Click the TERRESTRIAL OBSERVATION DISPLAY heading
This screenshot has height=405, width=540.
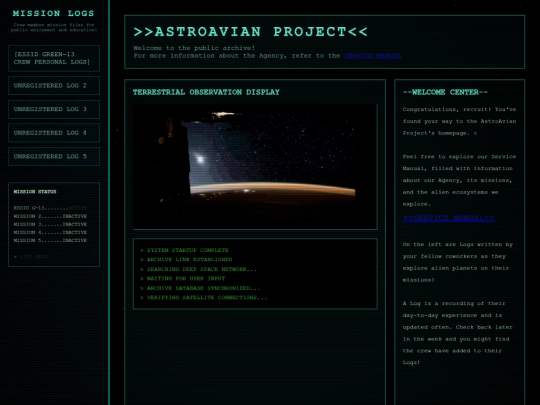pyautogui.click(x=206, y=92)
